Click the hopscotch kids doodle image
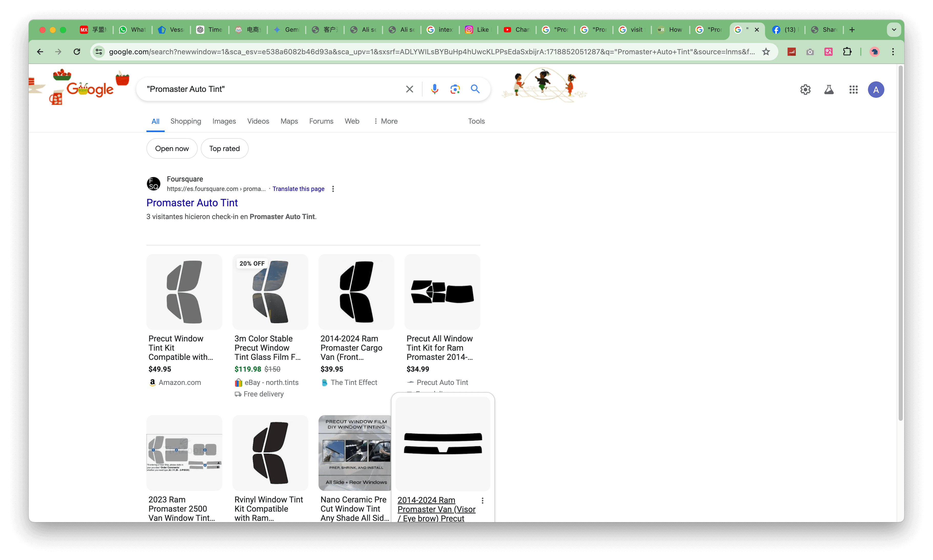The width and height of the screenshot is (933, 560). click(x=544, y=85)
